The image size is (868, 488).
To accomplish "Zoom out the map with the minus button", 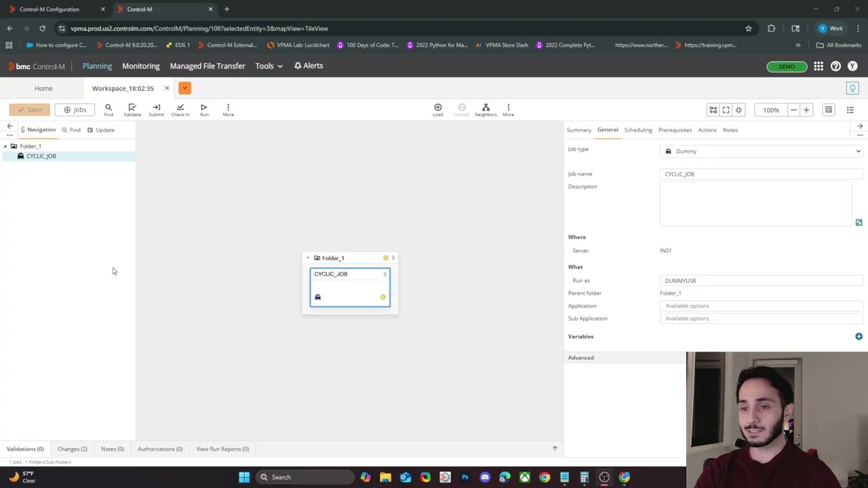I will [793, 110].
